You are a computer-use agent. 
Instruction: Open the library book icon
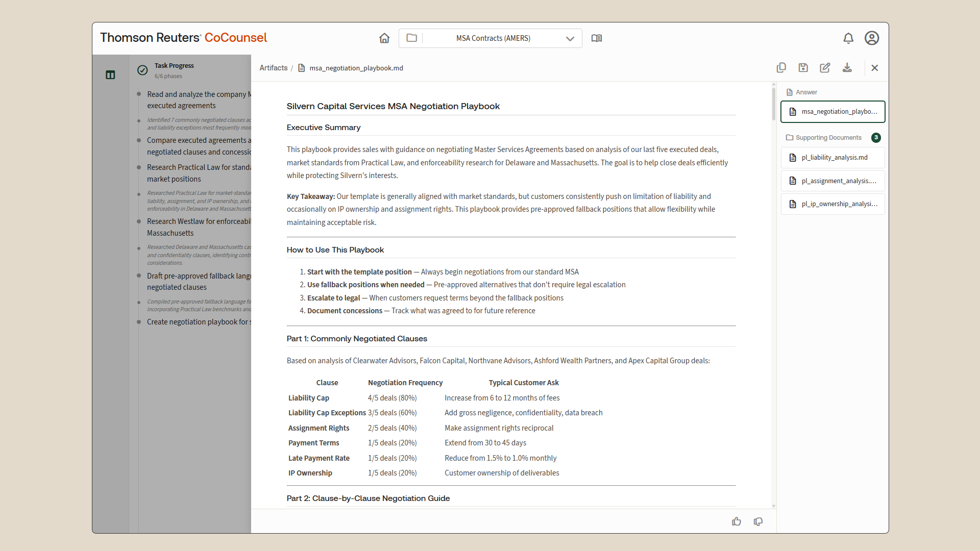click(x=596, y=38)
